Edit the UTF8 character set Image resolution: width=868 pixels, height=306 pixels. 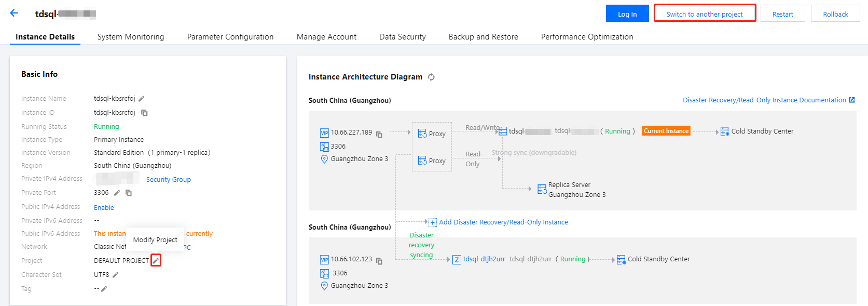pos(116,275)
